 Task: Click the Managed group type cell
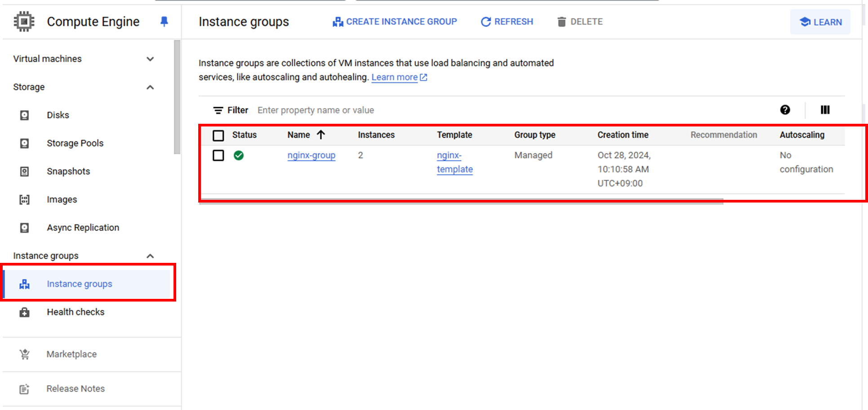click(x=533, y=155)
